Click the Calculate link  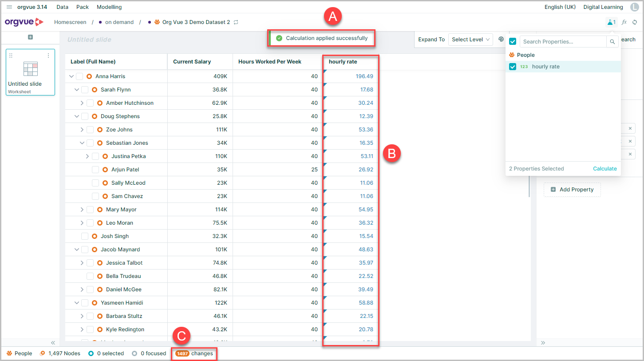click(x=605, y=169)
